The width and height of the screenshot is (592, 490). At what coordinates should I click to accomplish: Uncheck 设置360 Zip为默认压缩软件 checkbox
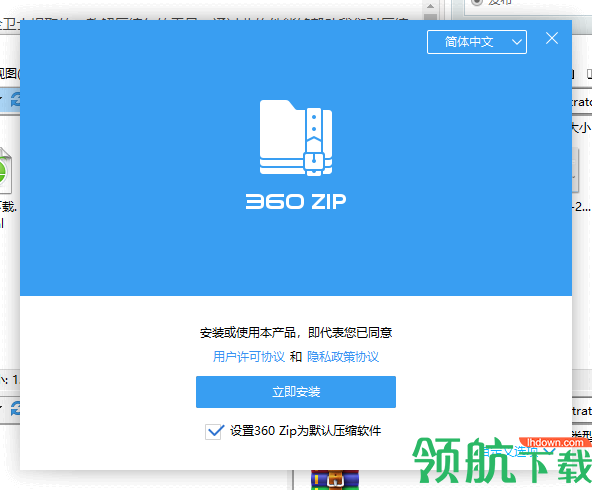click(x=214, y=431)
